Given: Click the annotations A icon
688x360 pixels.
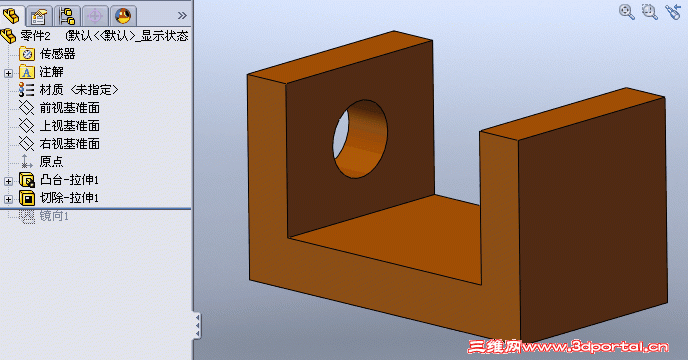Looking at the screenshot, I should pyautogui.click(x=27, y=72).
